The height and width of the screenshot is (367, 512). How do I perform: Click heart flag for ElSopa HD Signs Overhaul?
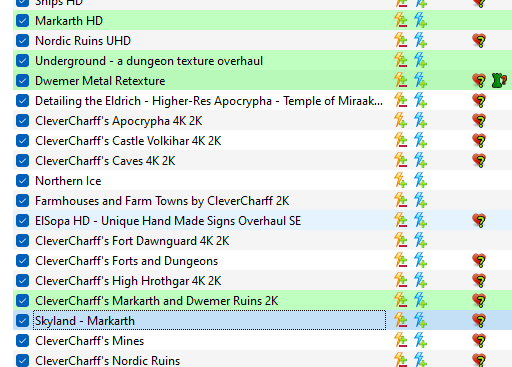pos(479,221)
